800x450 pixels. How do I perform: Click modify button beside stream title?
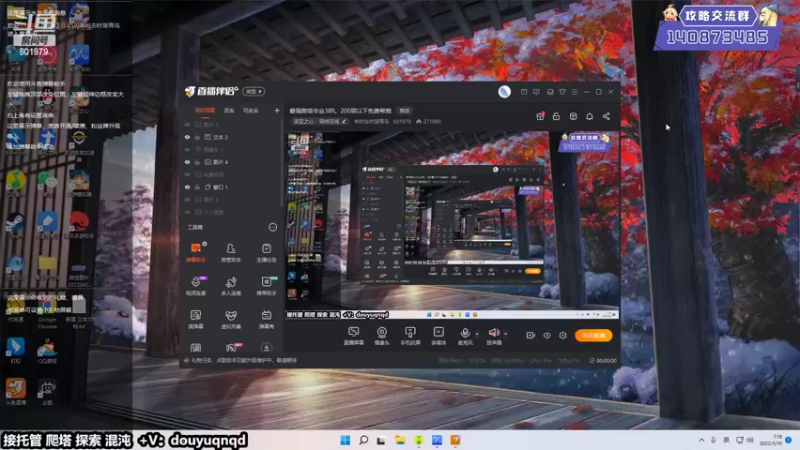click(405, 111)
